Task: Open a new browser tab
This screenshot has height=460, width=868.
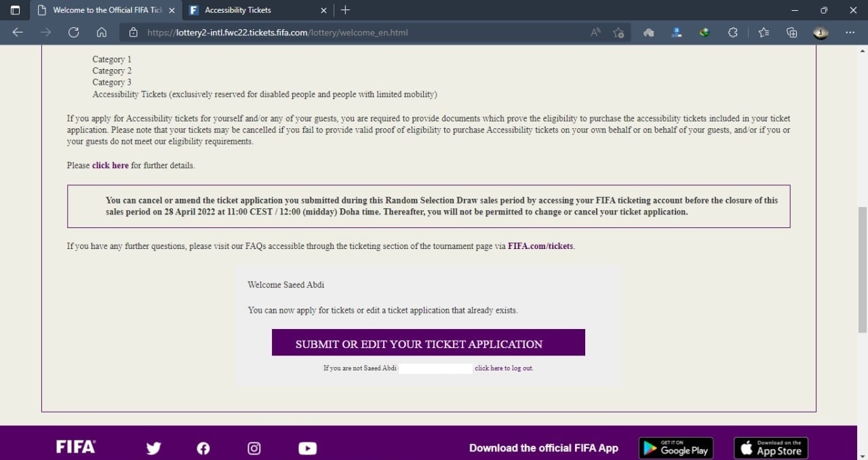Action: coord(346,10)
